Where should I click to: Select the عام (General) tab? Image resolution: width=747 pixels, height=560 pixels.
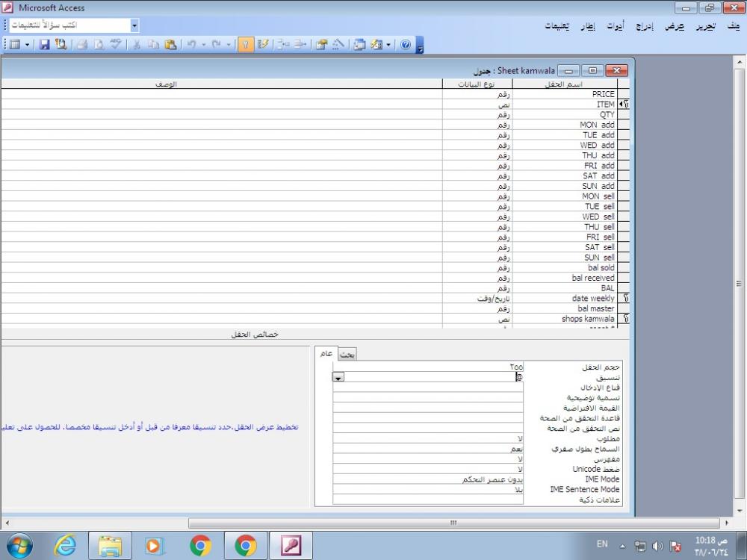326,353
